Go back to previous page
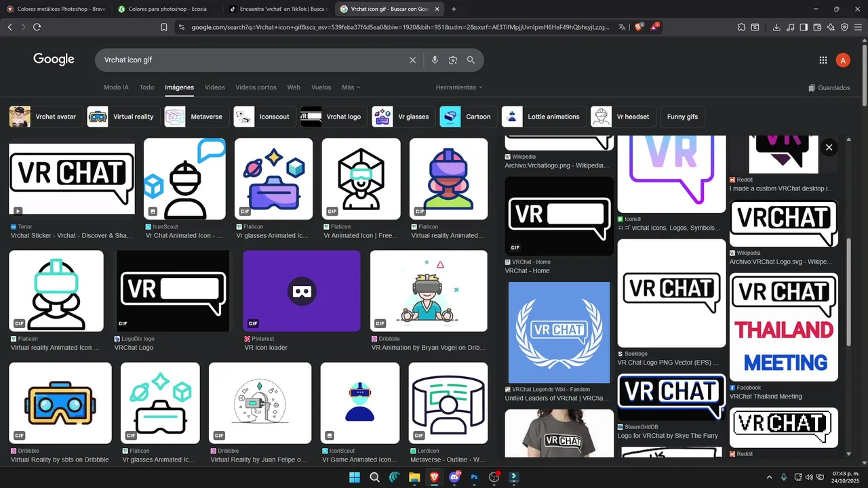868x488 pixels. coord(9,27)
